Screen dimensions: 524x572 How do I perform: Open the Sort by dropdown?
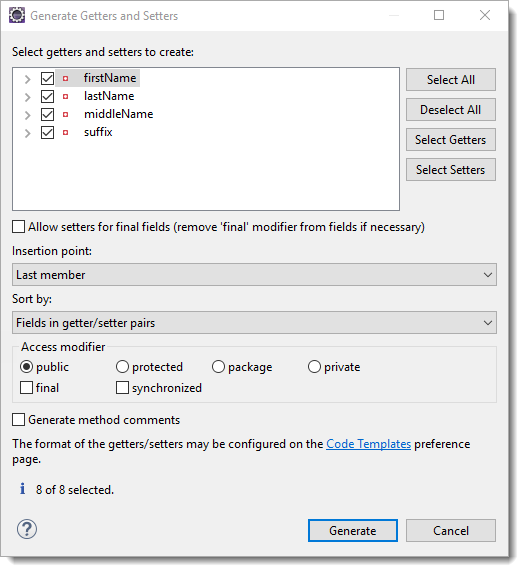(x=254, y=323)
